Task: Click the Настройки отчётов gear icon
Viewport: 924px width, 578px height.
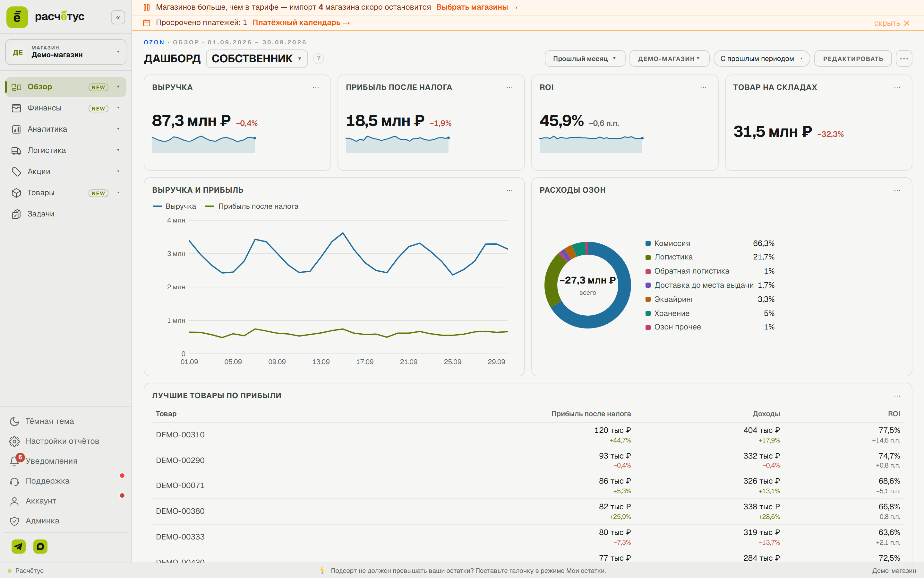Action: tap(14, 441)
